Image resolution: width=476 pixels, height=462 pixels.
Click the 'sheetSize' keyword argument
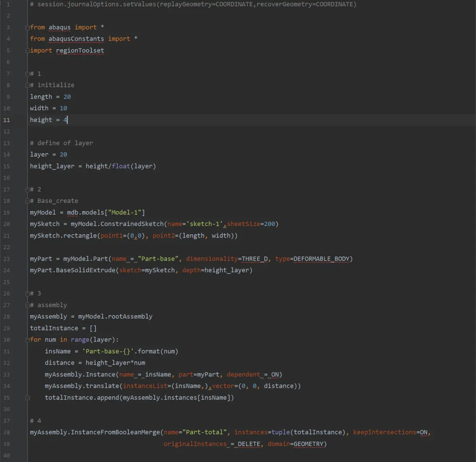click(x=244, y=224)
